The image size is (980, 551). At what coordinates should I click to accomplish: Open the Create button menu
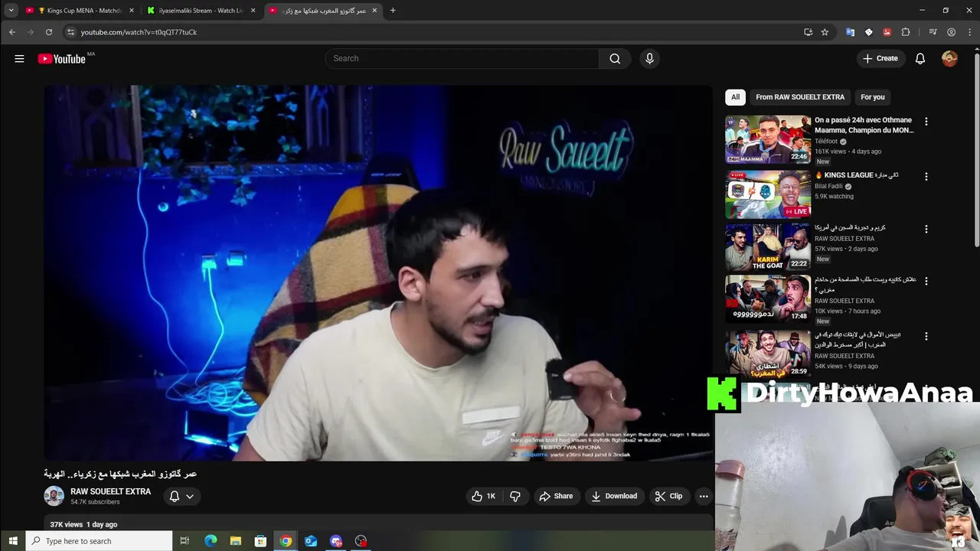click(880, 58)
